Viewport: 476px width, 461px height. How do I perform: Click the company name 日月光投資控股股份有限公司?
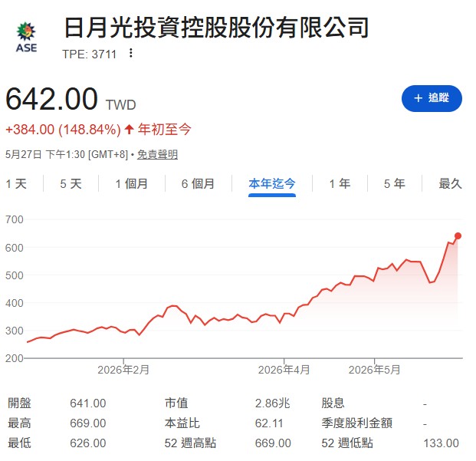point(216,28)
